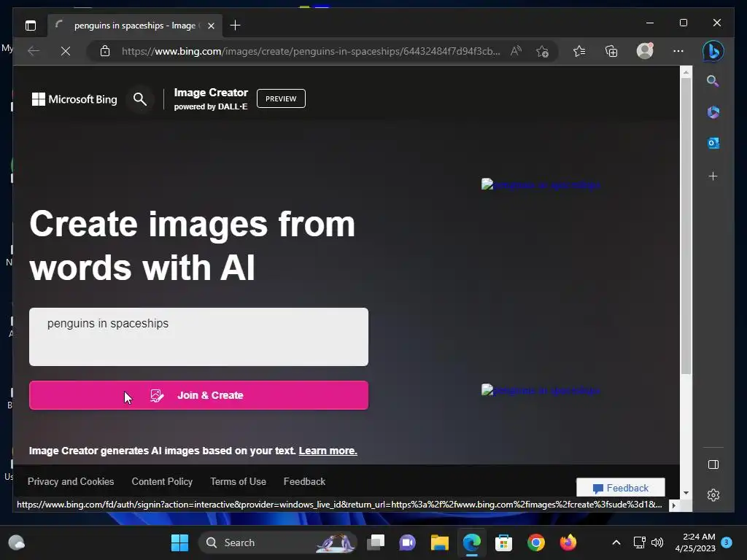Open the notifications badge
Viewport: 747px width, 560px height.
(x=727, y=542)
